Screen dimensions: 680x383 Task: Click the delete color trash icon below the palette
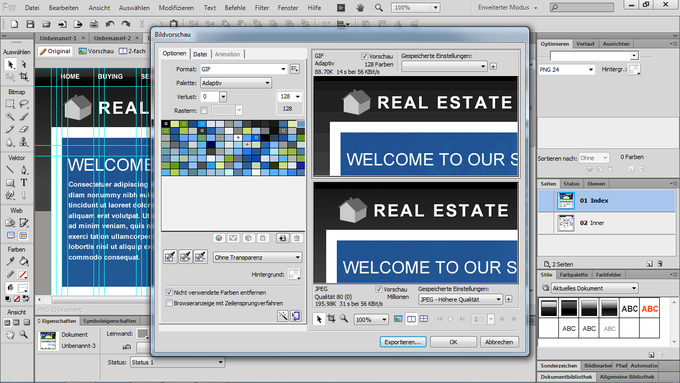click(297, 238)
